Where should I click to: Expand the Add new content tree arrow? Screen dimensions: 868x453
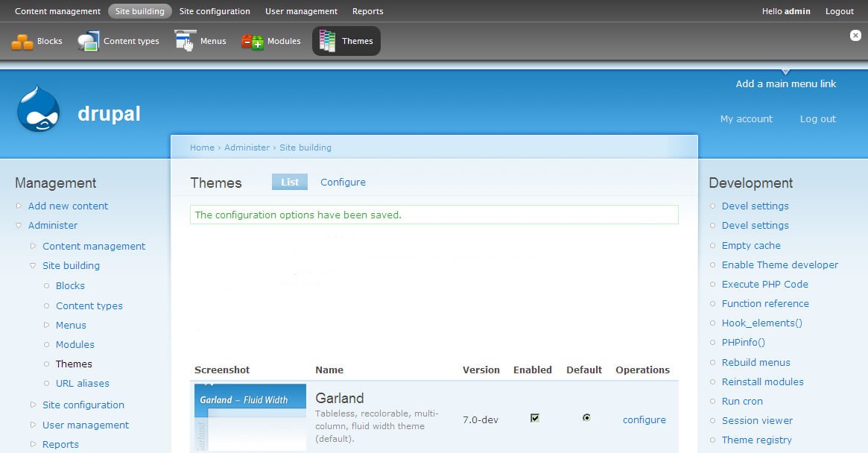click(19, 206)
